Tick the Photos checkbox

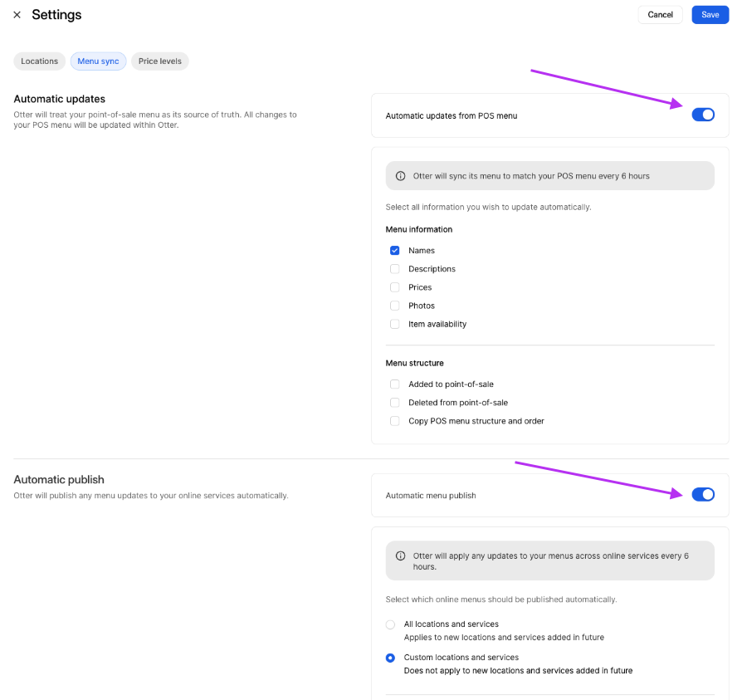click(395, 306)
